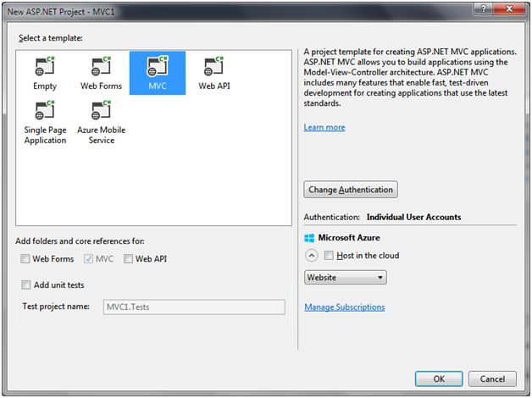Image resolution: width=532 pixels, height=398 pixels.
Task: Close the New ASP.NET Project dialog
Action: (509, 9)
